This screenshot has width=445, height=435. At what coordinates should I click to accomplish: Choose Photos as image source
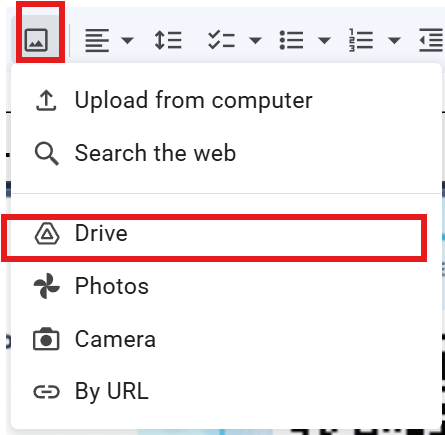pos(226,286)
